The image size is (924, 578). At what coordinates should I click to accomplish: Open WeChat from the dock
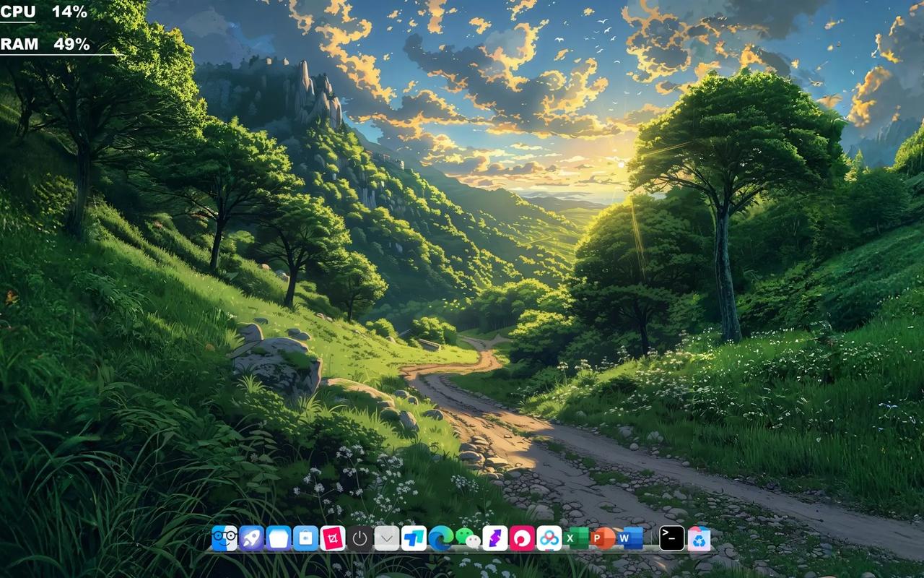pos(468,538)
